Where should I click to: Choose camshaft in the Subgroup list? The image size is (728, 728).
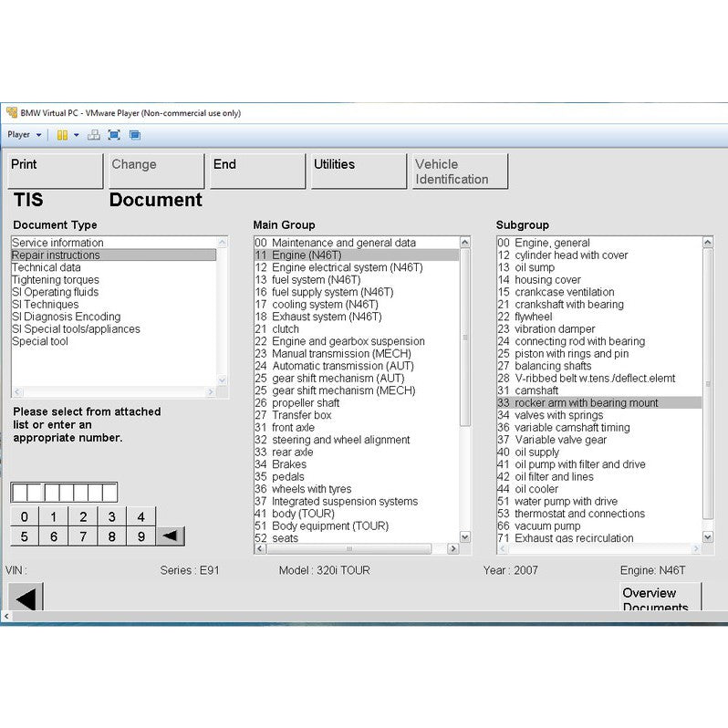click(x=536, y=390)
